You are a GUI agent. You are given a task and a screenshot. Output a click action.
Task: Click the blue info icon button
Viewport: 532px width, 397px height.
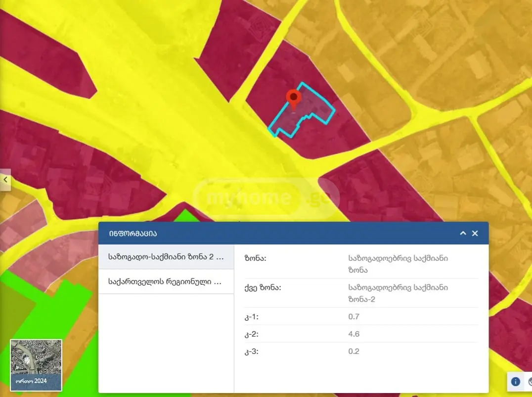[x=515, y=381]
